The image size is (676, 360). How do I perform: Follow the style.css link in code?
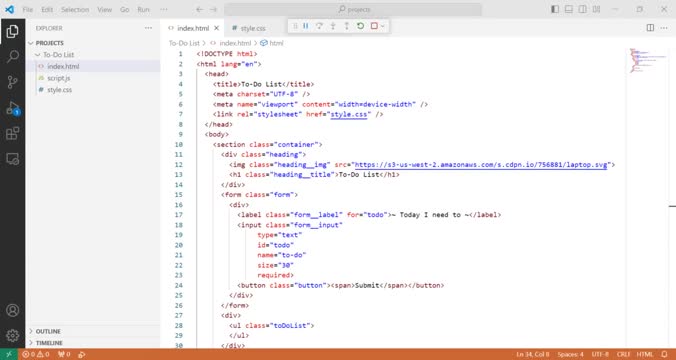point(349,114)
